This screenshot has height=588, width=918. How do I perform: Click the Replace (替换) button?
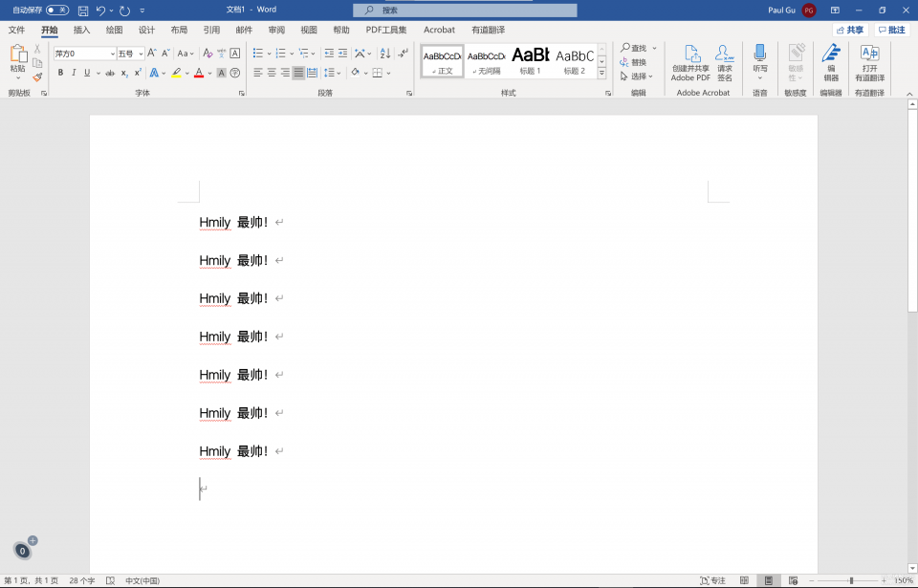pyautogui.click(x=633, y=62)
